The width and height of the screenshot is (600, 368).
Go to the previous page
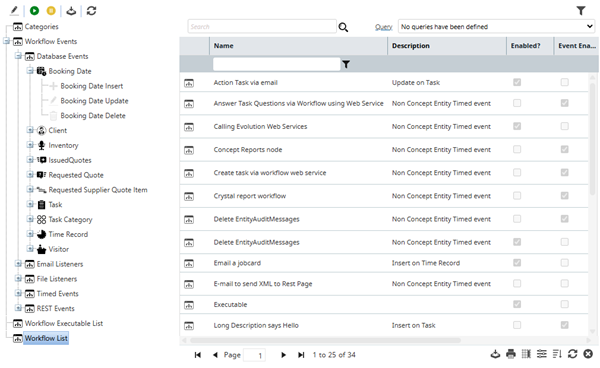(x=215, y=355)
